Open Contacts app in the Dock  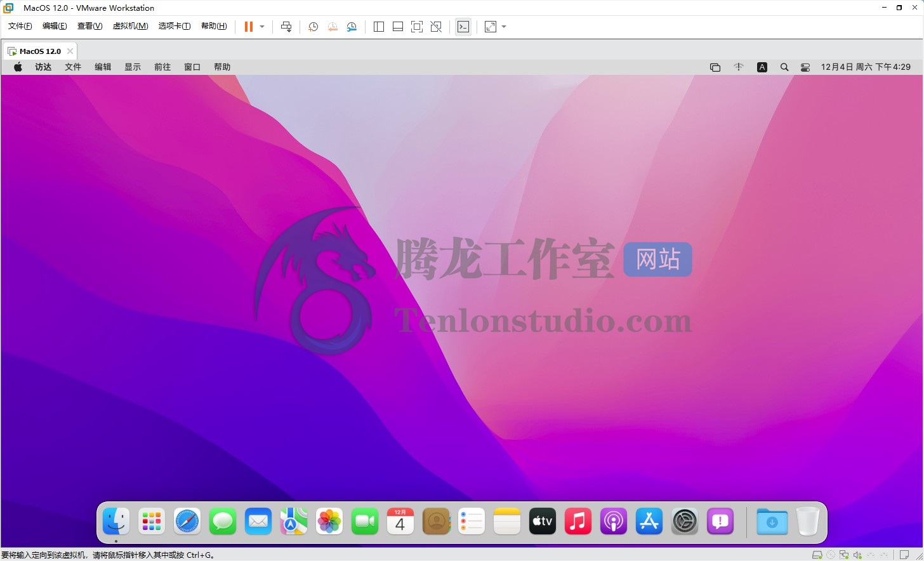[436, 522]
